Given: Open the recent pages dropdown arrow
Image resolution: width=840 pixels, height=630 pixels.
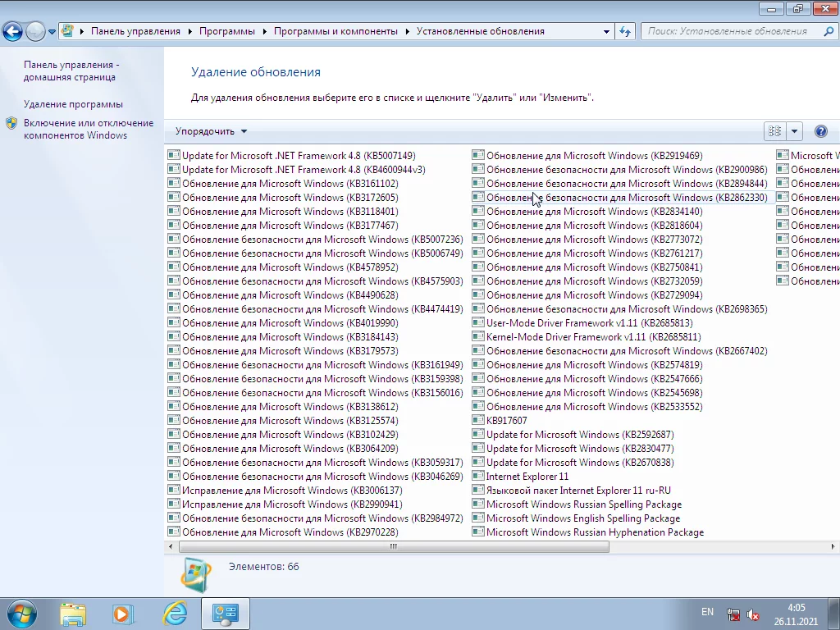Looking at the screenshot, I should (52, 32).
